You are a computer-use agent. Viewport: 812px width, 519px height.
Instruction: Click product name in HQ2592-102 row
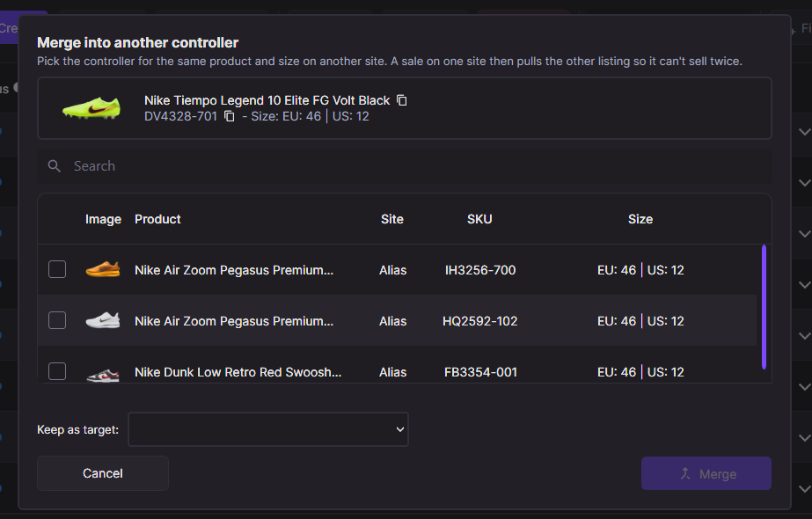pos(234,321)
